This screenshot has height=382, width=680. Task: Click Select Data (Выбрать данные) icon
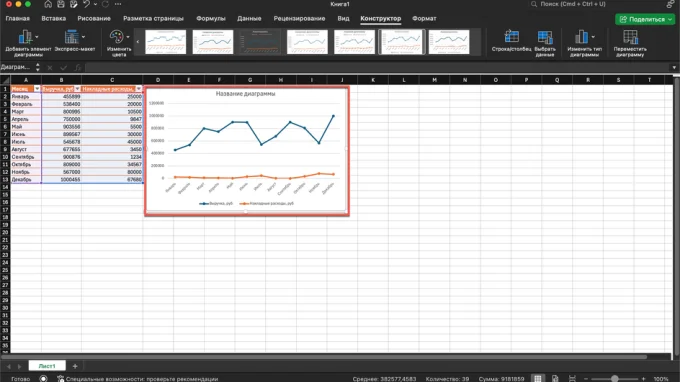tap(545, 37)
